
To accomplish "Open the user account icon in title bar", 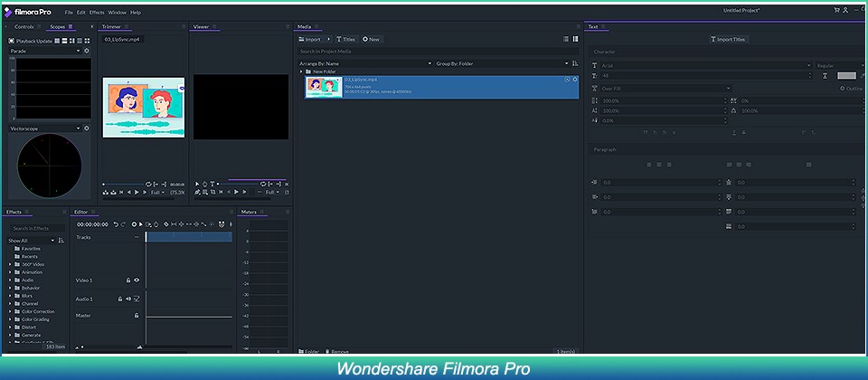I will (x=845, y=10).
